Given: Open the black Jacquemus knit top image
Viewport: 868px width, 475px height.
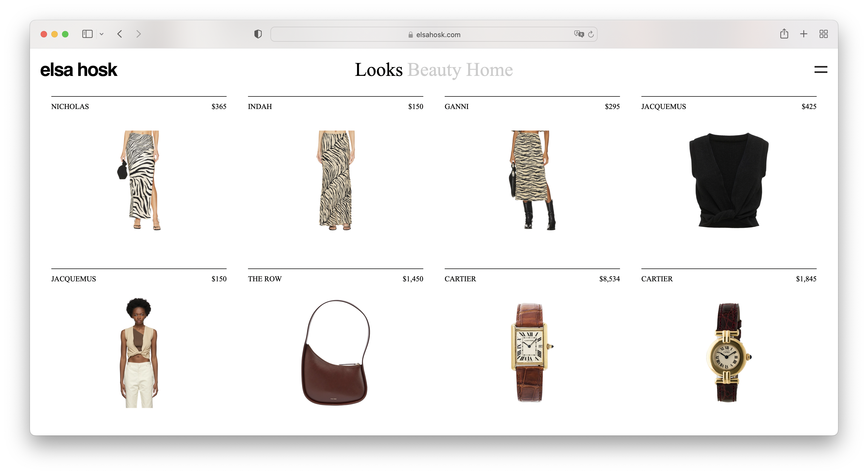Looking at the screenshot, I should coord(729,180).
